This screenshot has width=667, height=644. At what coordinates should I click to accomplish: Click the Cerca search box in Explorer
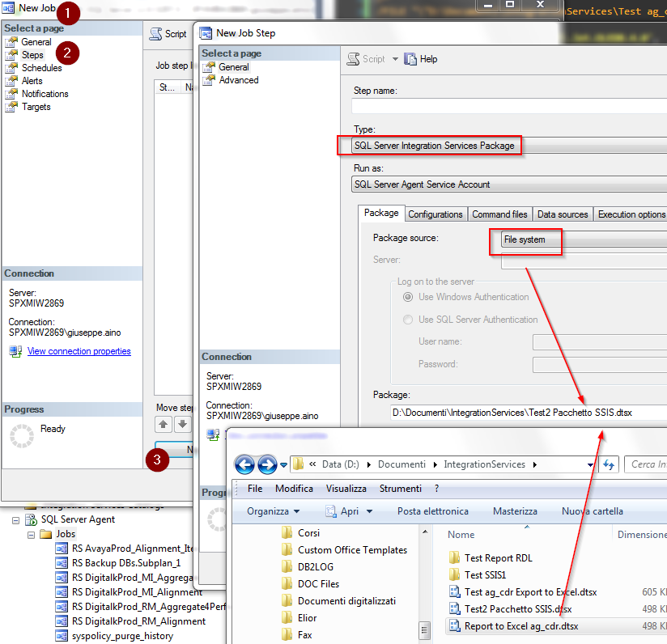[648, 464]
